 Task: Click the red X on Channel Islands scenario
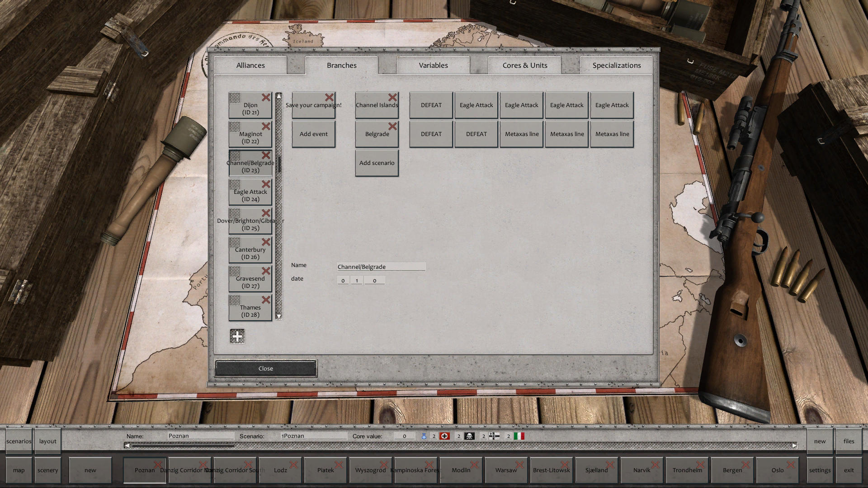(393, 97)
